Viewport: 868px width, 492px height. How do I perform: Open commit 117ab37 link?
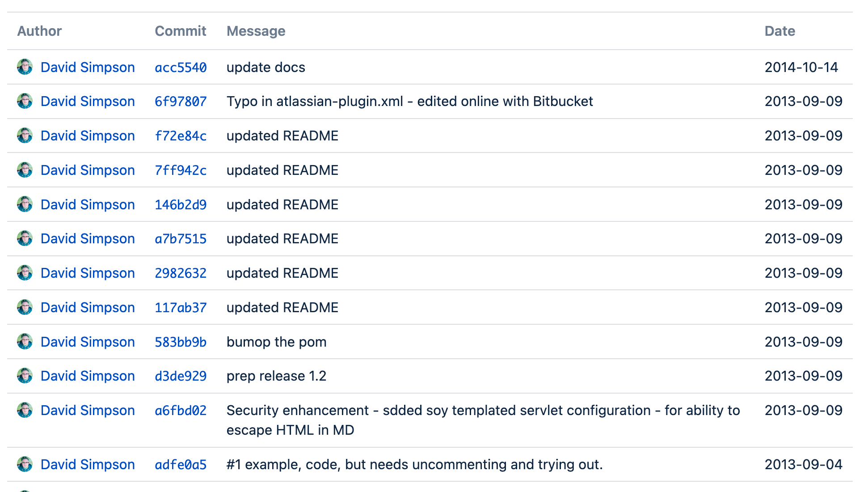pyautogui.click(x=181, y=308)
